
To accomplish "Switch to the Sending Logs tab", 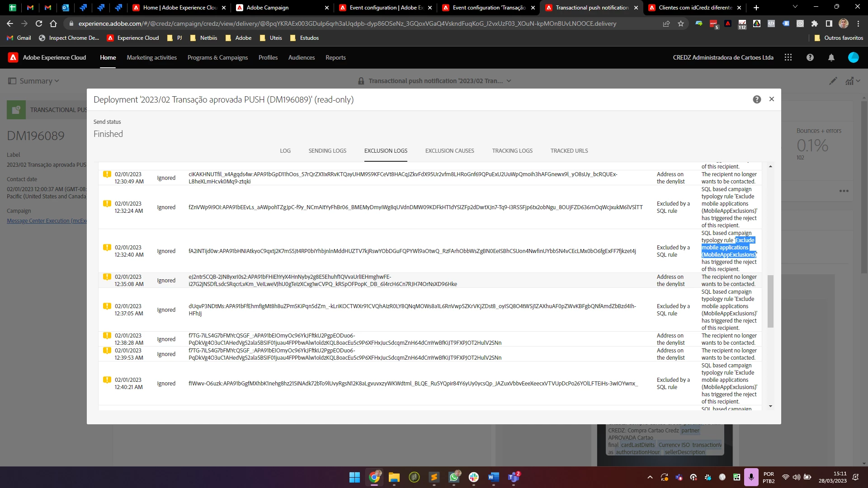I will click(x=327, y=151).
